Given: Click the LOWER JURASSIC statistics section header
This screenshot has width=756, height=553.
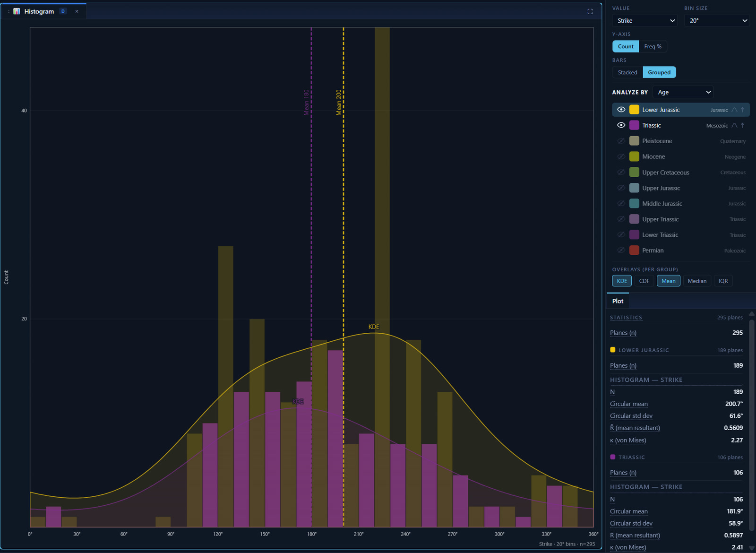Looking at the screenshot, I should click(644, 350).
